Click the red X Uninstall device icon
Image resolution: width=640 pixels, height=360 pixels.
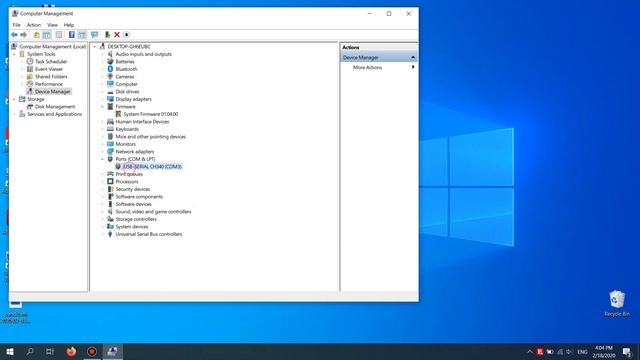point(117,35)
